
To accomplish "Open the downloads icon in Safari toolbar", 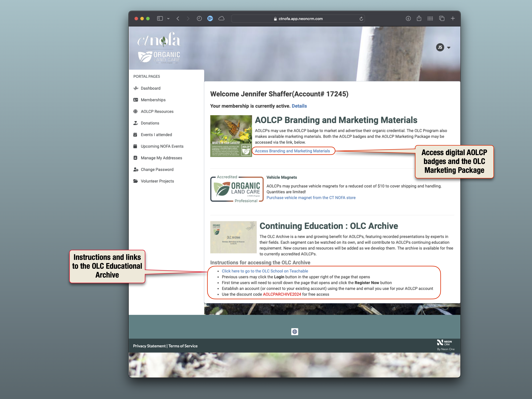I will [x=408, y=19].
